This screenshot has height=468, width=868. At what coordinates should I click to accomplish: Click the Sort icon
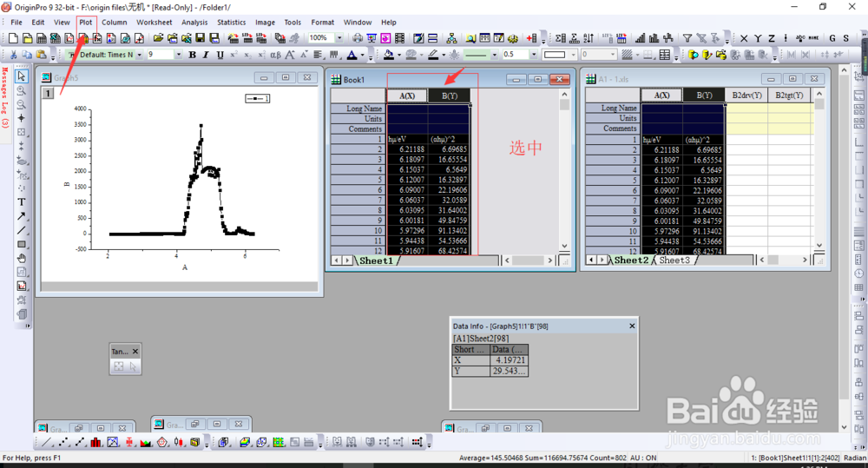pos(589,38)
